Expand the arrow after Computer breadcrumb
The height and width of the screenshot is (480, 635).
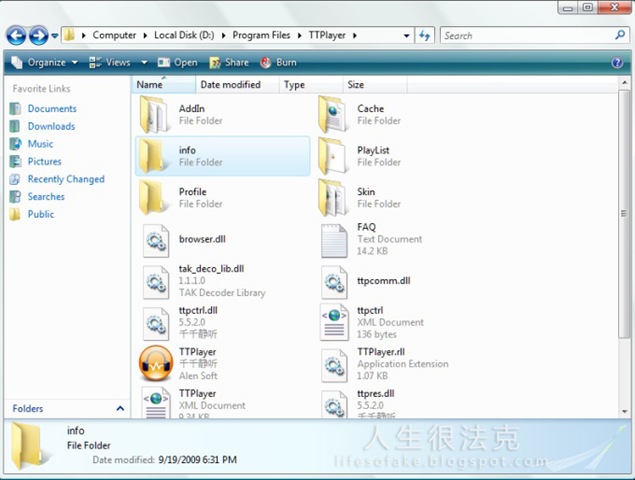point(145,36)
